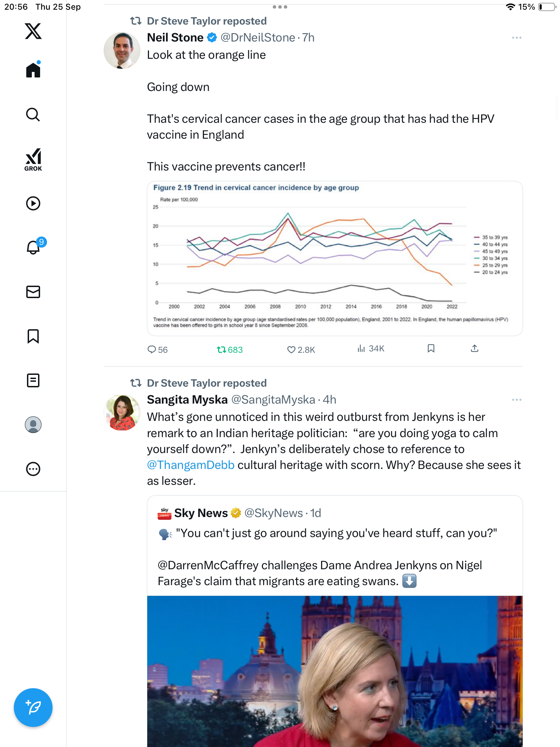Bookmark Neil Stone's cervical cancer post
Image resolution: width=560 pixels, height=747 pixels.
click(x=431, y=349)
